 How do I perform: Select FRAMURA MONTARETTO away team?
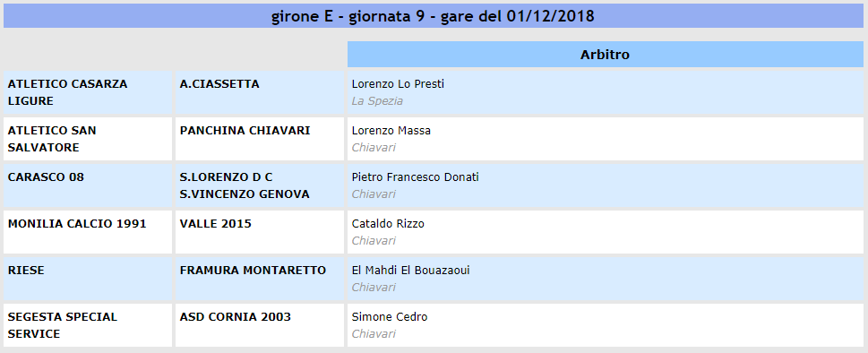point(253,270)
